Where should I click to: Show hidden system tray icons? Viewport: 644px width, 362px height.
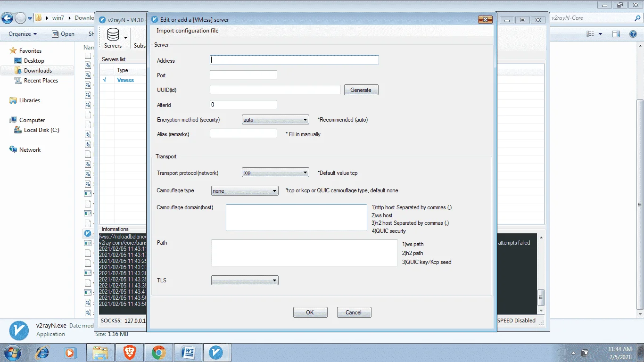573,353
